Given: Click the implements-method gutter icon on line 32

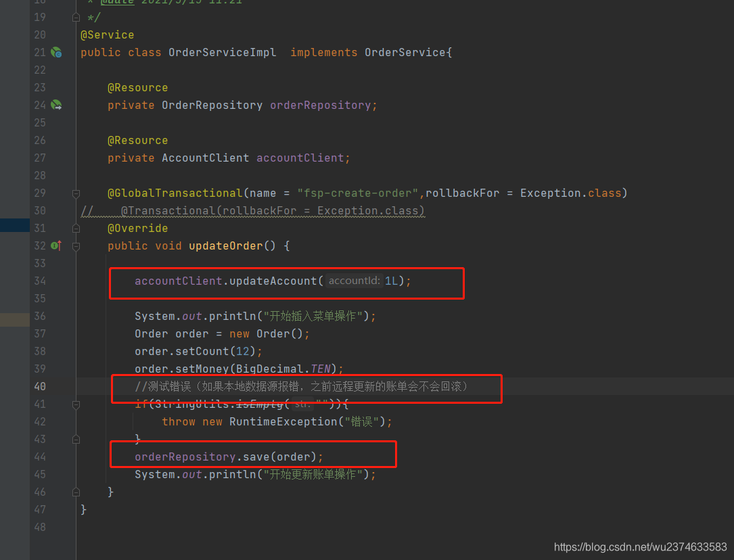Looking at the screenshot, I should coord(56,246).
